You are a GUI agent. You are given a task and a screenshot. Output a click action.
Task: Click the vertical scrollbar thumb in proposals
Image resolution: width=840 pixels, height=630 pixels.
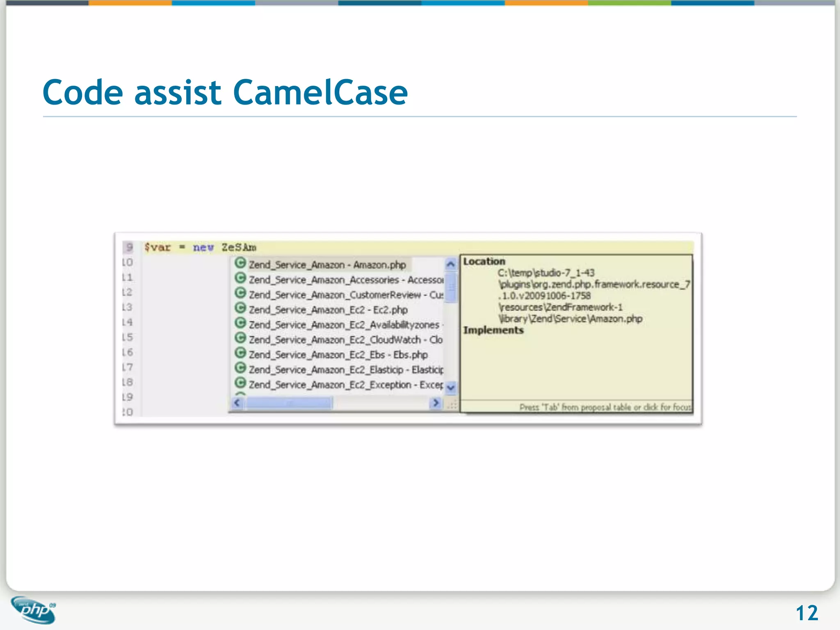pyautogui.click(x=451, y=287)
